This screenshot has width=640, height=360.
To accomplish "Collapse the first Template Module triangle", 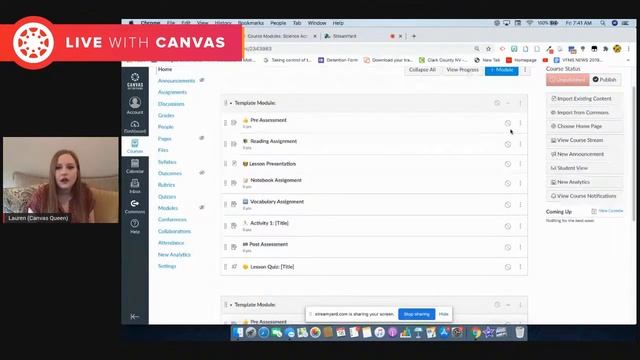I will pyautogui.click(x=231, y=103).
